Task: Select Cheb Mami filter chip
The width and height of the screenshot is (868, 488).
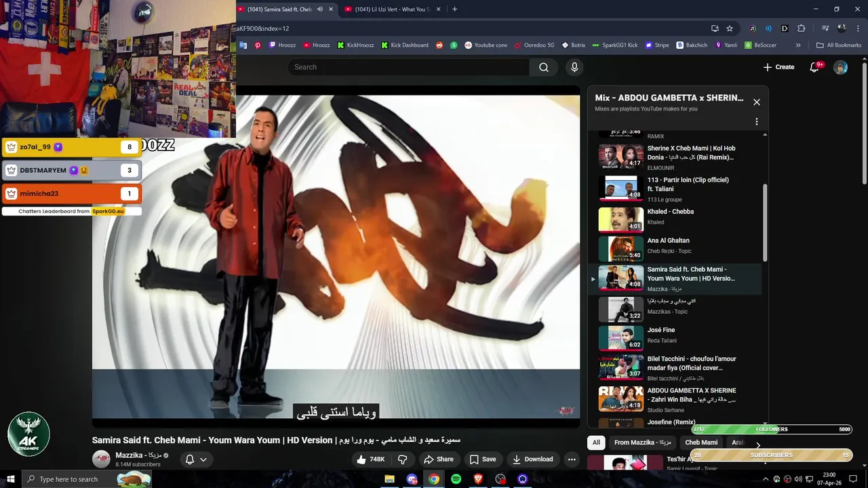Action: click(701, 443)
